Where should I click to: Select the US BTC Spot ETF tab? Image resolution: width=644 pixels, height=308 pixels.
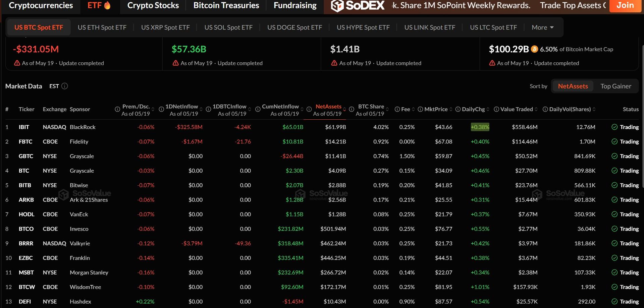coord(39,27)
